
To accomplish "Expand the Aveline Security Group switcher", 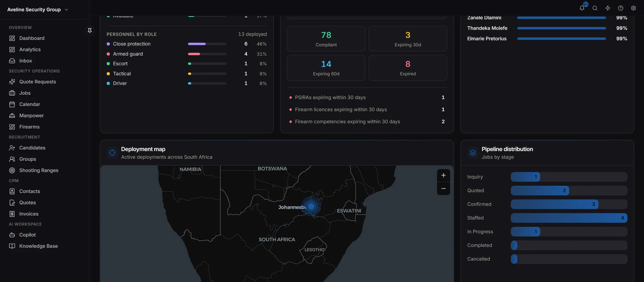I will pyautogui.click(x=38, y=10).
